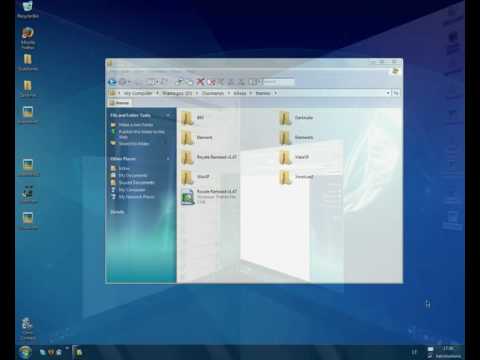Screen dimensions: 480x360
Task: Open the Recycle Bin desktop icon
Action: coord(28,9)
